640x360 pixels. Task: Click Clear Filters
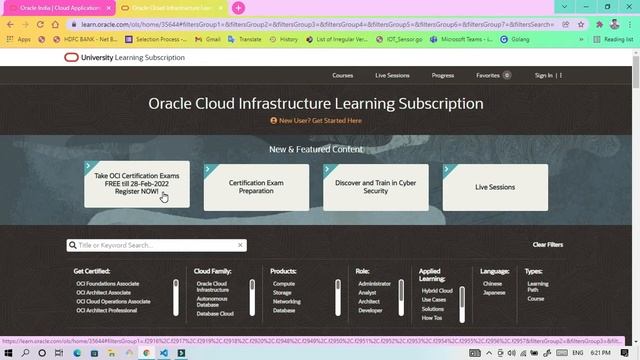[x=548, y=245]
